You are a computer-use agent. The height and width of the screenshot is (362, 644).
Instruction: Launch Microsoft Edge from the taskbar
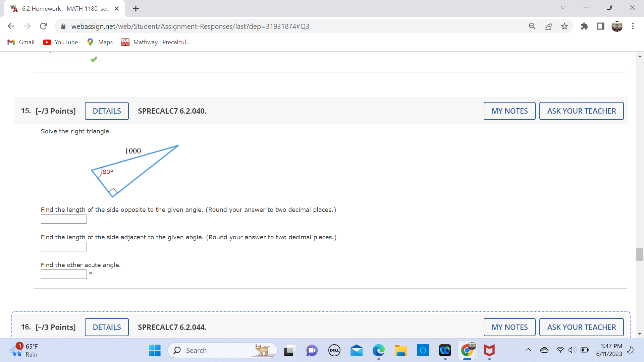378,350
